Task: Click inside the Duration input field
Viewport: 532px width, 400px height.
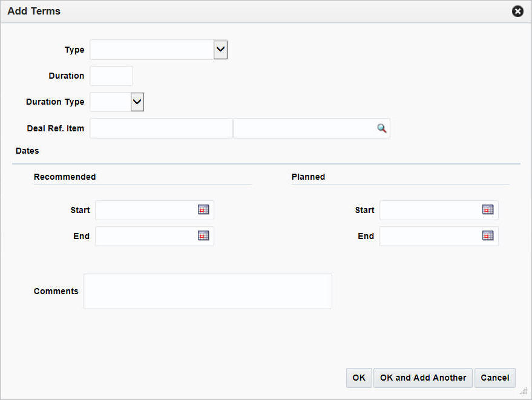Action: (111, 76)
